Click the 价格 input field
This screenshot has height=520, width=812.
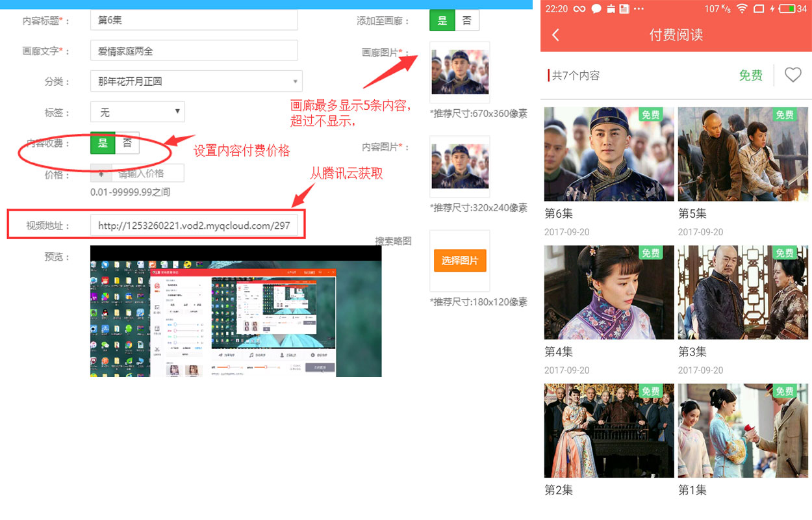click(x=147, y=174)
